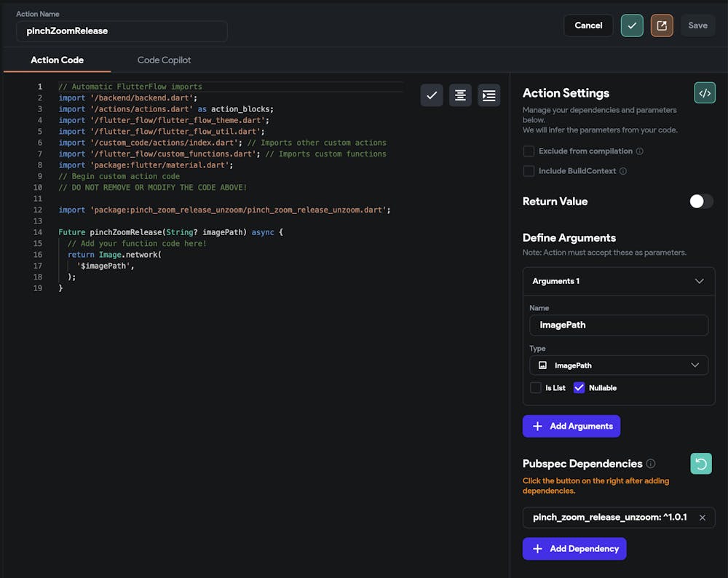The height and width of the screenshot is (578, 728).
Task: Remove the pinch_zoom_release_unzoom dependency
Action: [702, 518]
